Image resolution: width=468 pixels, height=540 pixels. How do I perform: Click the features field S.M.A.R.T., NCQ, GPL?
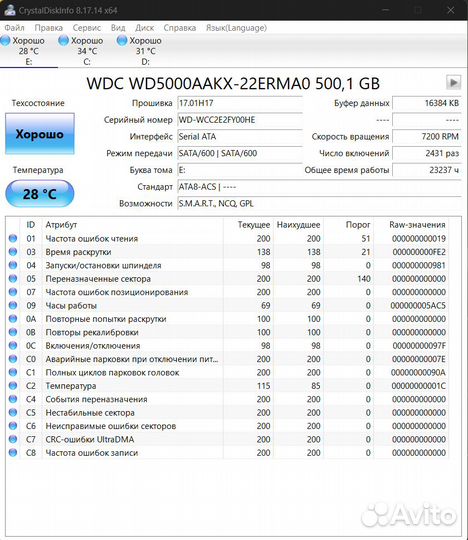click(x=319, y=204)
